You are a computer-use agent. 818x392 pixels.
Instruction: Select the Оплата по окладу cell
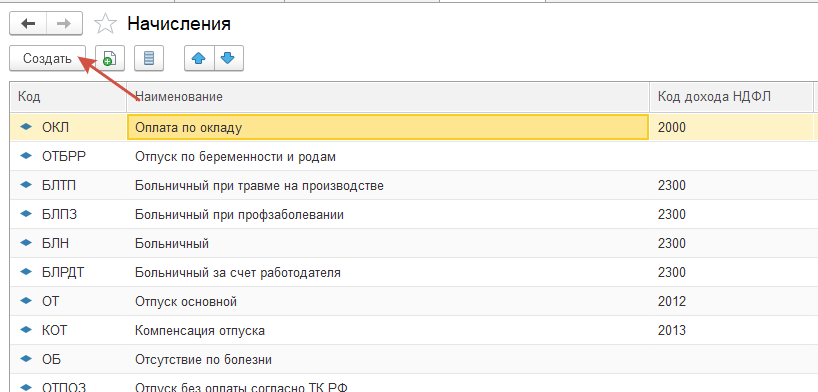tap(388, 127)
